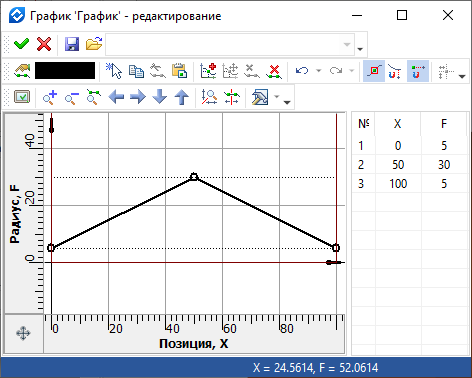This screenshot has height=378, width=472.
Task: Open the hammer settings tool
Action: [260, 97]
